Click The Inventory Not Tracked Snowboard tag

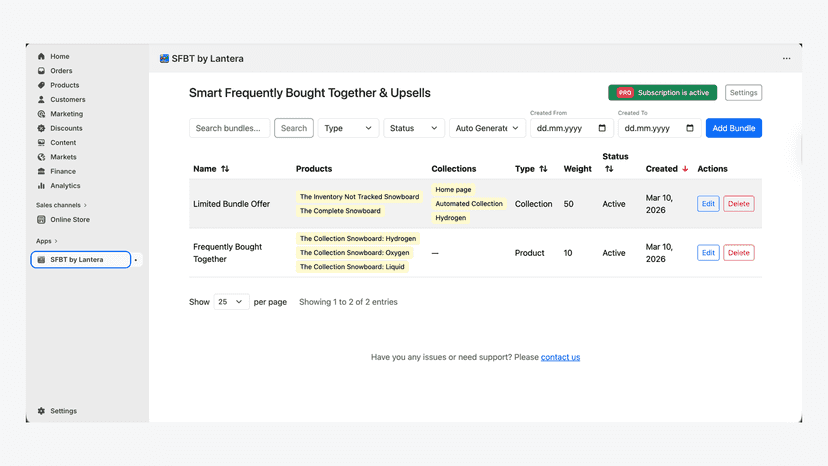click(359, 197)
